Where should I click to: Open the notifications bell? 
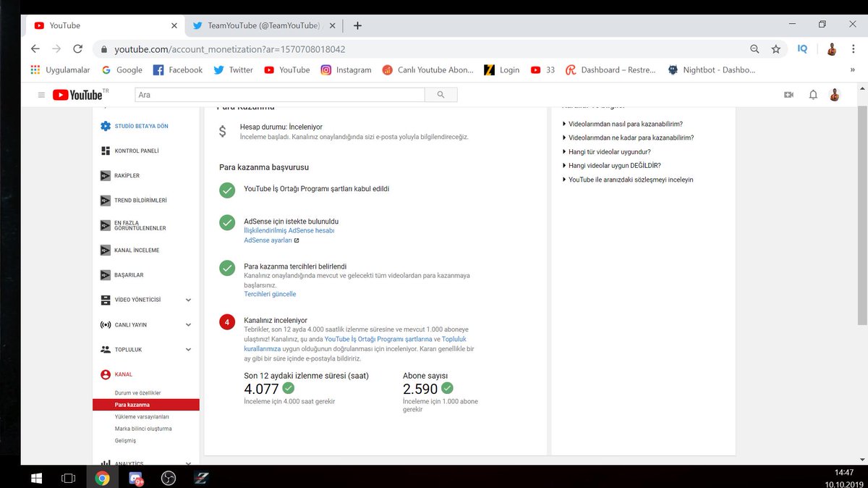click(813, 95)
